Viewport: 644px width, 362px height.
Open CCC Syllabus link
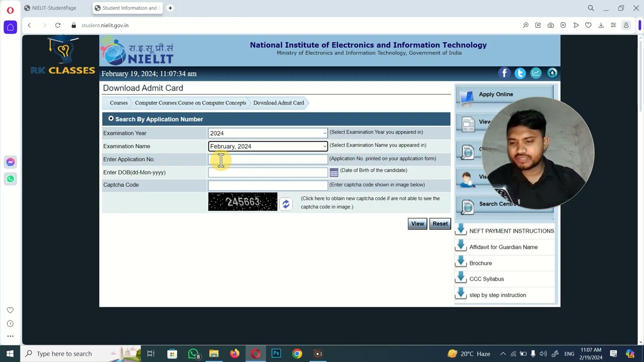pyautogui.click(x=487, y=279)
